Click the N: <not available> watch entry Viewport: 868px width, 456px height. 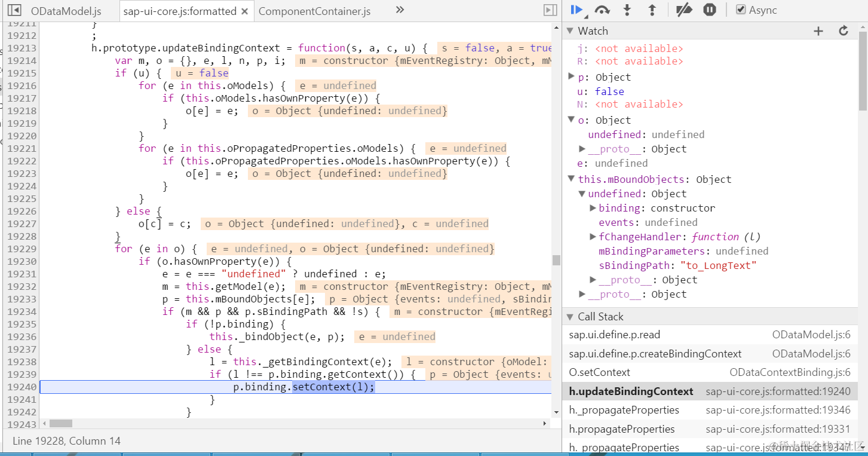[x=630, y=104]
